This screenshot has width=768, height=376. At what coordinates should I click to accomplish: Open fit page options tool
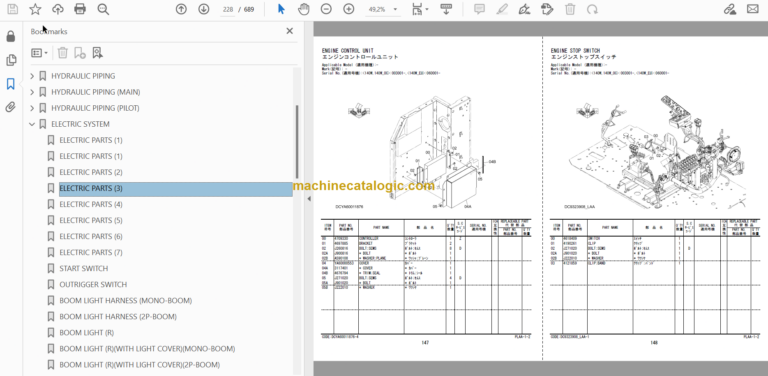[417, 9]
